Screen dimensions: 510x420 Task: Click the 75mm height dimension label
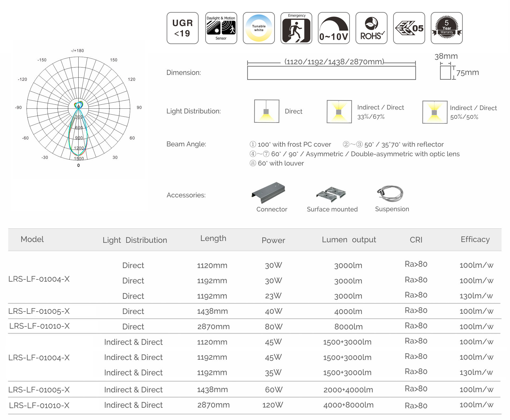[x=468, y=72]
